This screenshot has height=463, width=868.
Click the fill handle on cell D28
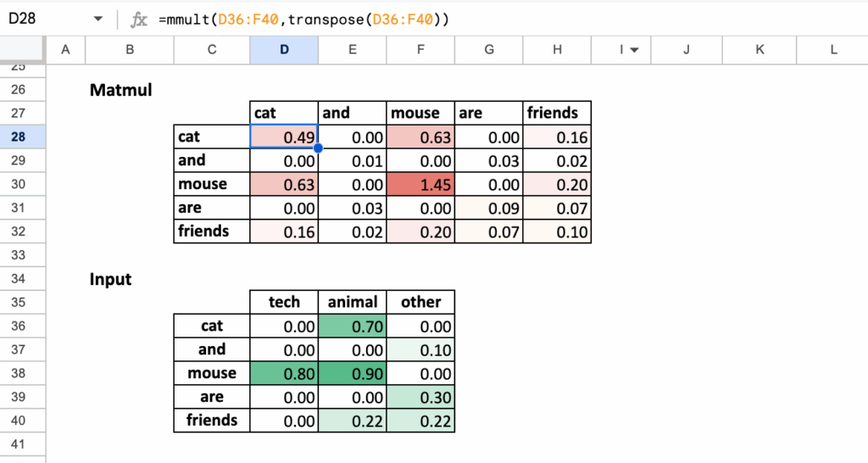coord(318,148)
